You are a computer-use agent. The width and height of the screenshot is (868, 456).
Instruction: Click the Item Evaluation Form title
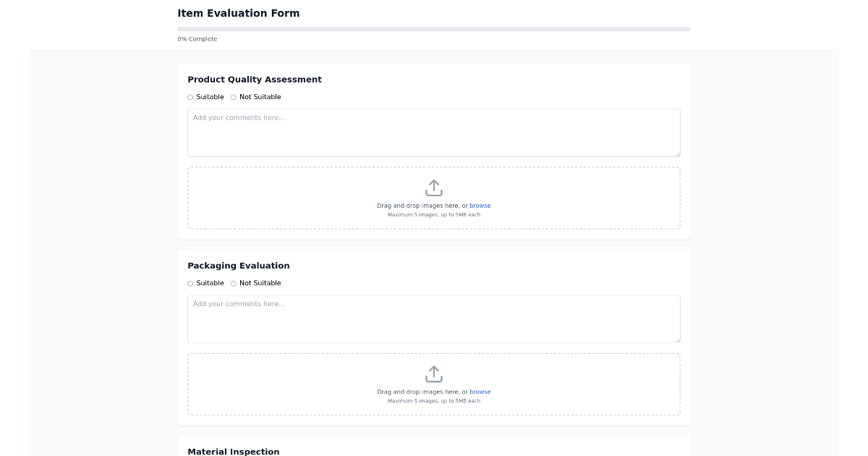coord(238,13)
